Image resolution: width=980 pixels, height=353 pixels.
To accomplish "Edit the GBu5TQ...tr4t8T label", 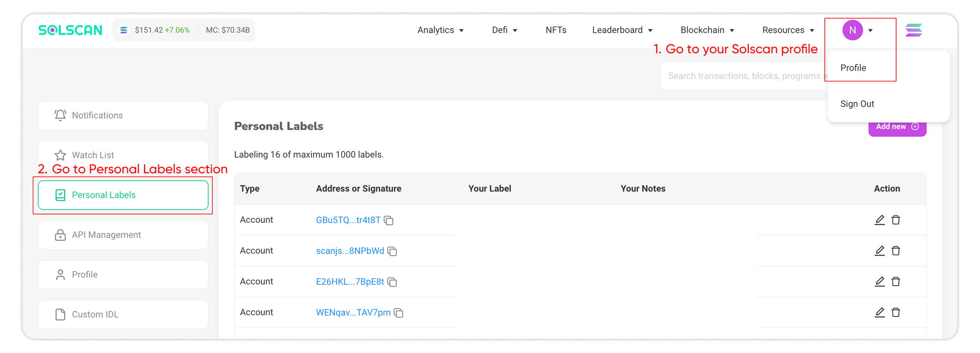I will point(880,220).
